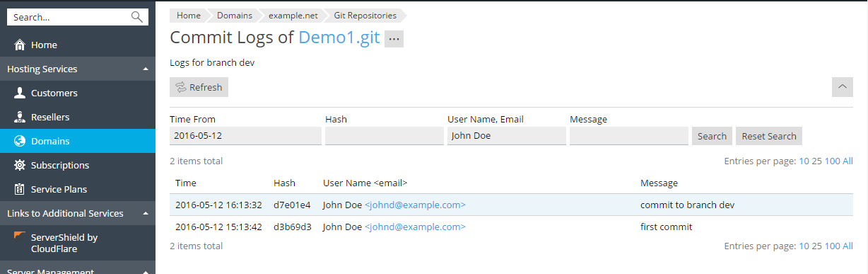Click 'Logs for branch dev' text
The height and width of the screenshot is (274, 868).
click(x=212, y=62)
